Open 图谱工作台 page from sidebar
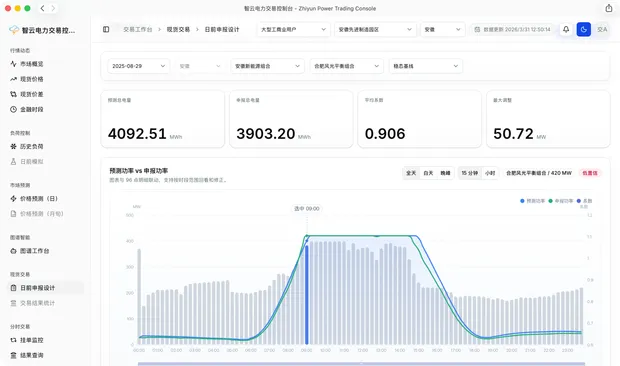620x366 pixels. click(45, 251)
